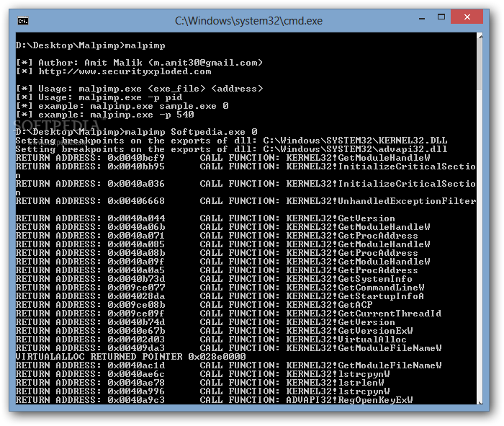Click KERNEL32!GetSystemInfo text
504x426 pixels.
[349, 279]
